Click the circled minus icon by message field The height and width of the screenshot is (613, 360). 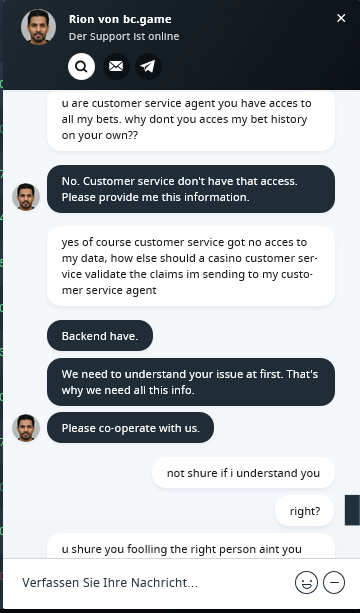click(x=334, y=583)
